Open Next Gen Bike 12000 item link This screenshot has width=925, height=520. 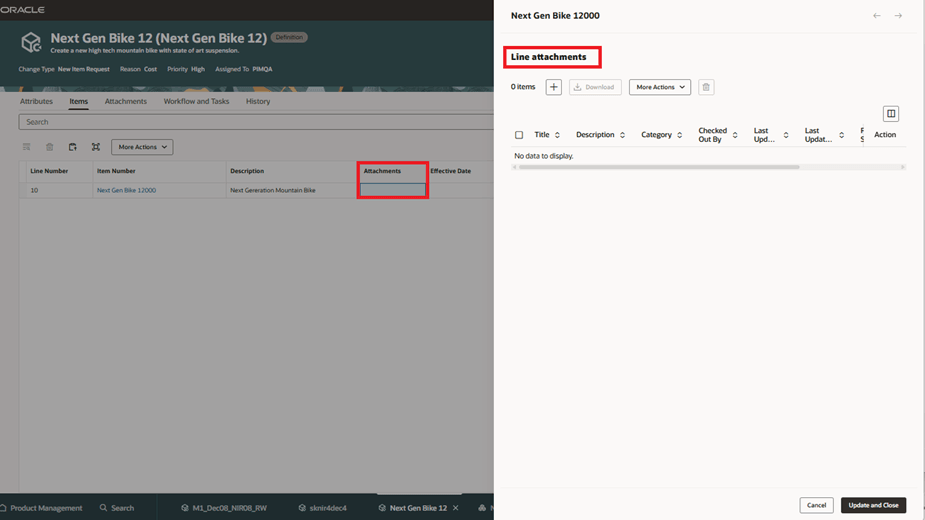126,190
